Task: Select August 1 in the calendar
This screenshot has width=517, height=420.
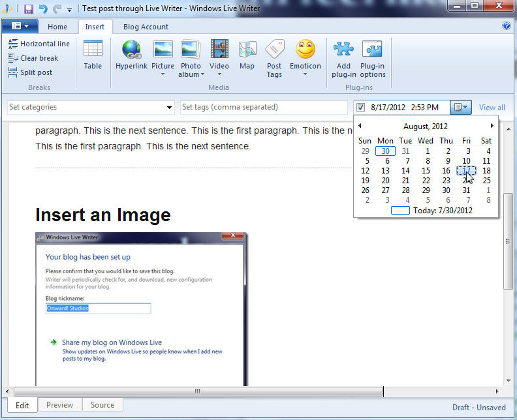Action: 428,151
